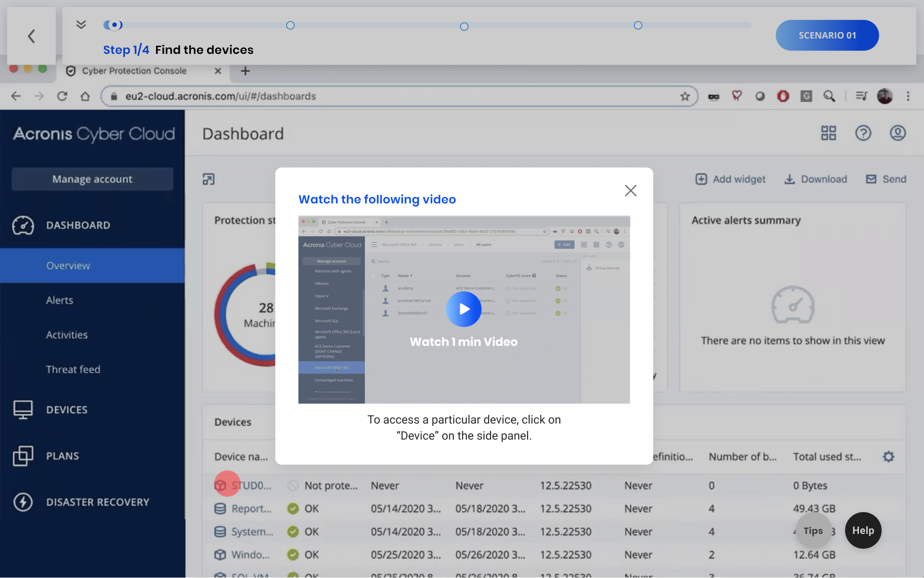924x578 pixels.
Task: Go back with the left chevron button
Action: click(x=31, y=36)
